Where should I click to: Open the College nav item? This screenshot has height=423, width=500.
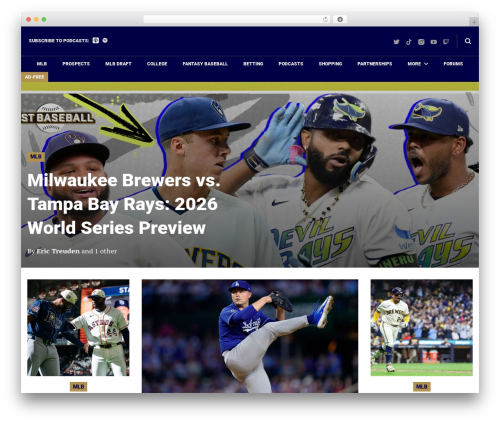tap(157, 64)
